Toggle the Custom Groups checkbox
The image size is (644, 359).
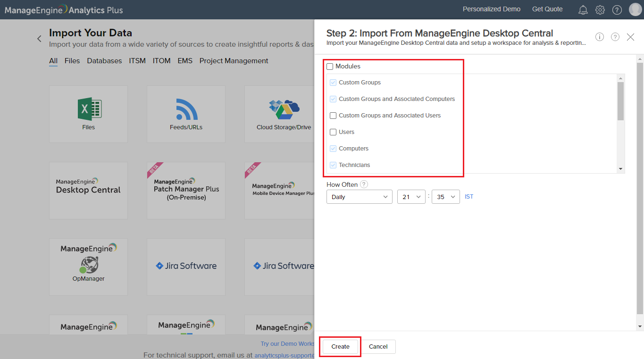coord(333,83)
